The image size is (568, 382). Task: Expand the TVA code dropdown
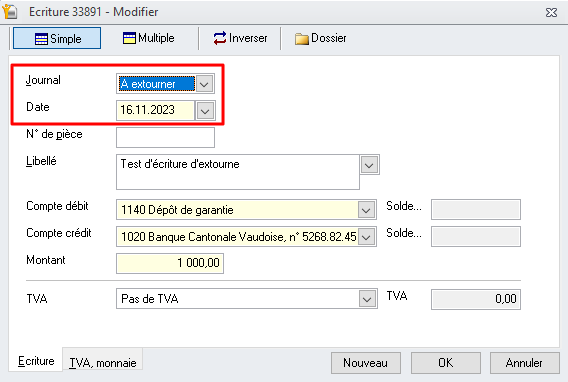click(367, 299)
